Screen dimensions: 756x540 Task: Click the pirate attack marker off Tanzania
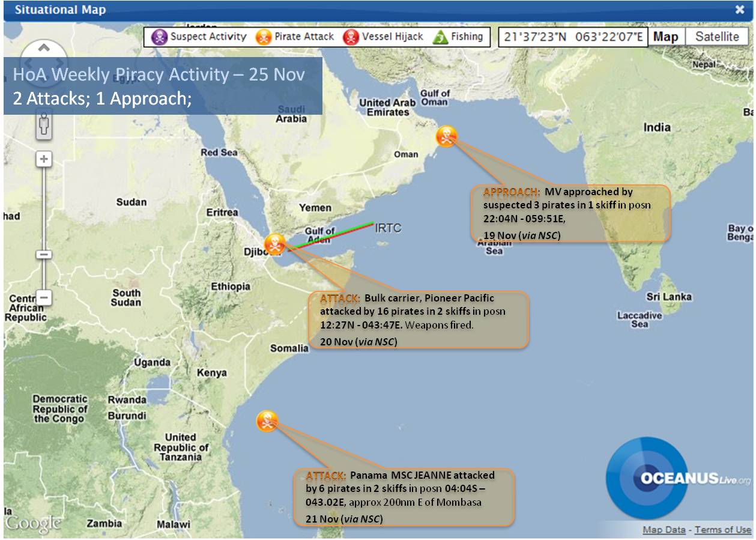click(x=267, y=421)
